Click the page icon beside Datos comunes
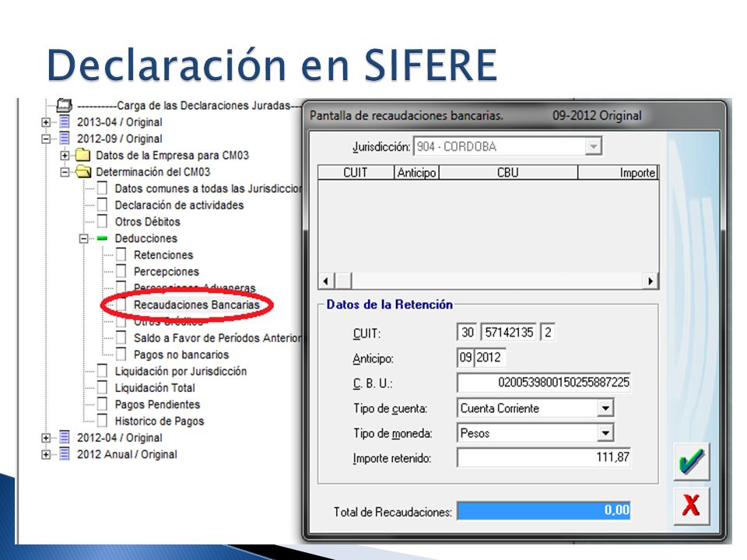 (102, 188)
